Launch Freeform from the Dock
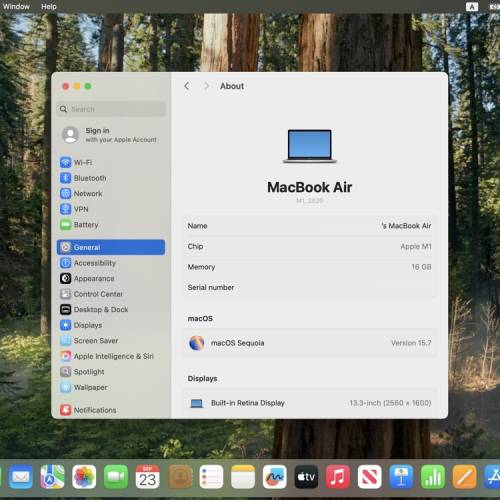The image size is (500, 500). tap(274, 477)
